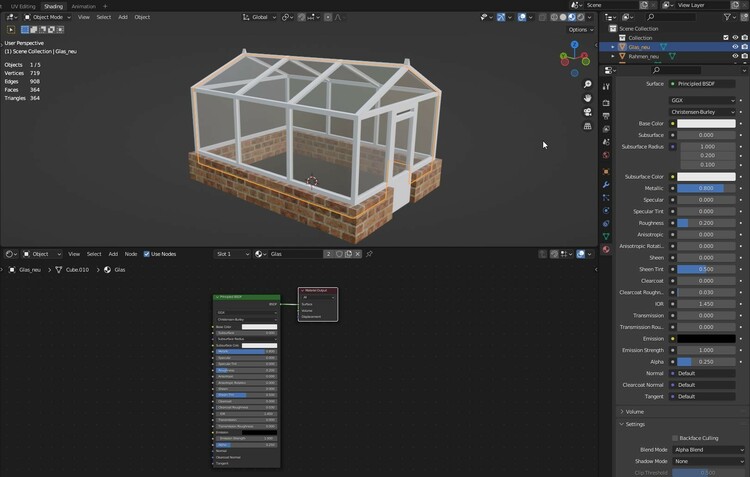Open the Object properties tab

[606, 171]
